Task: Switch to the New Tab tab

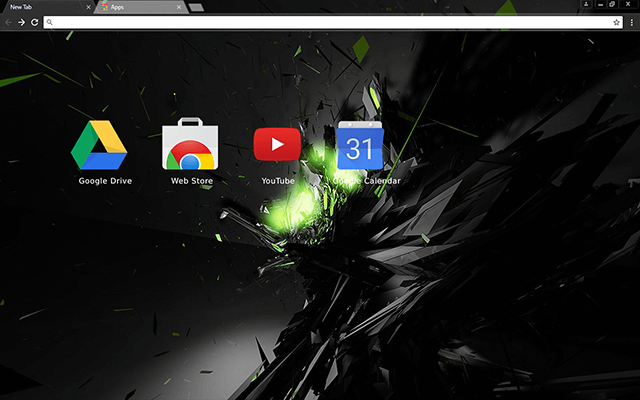Action: click(x=40, y=7)
